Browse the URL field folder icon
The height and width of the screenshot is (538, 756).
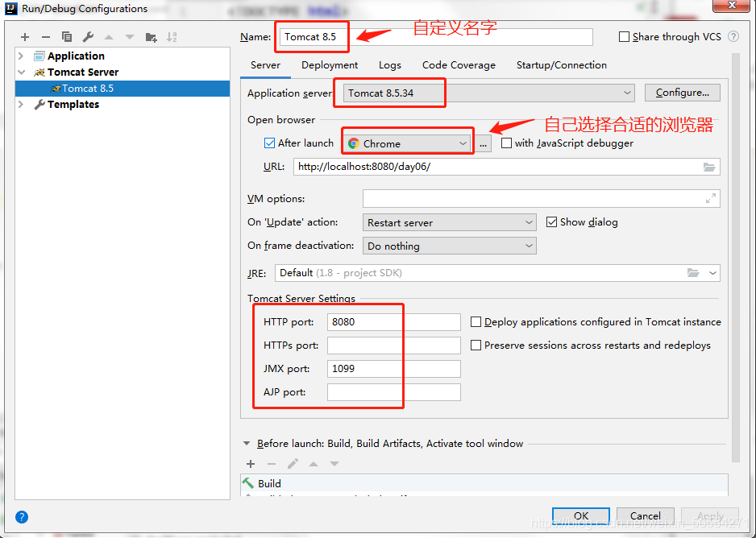point(708,168)
